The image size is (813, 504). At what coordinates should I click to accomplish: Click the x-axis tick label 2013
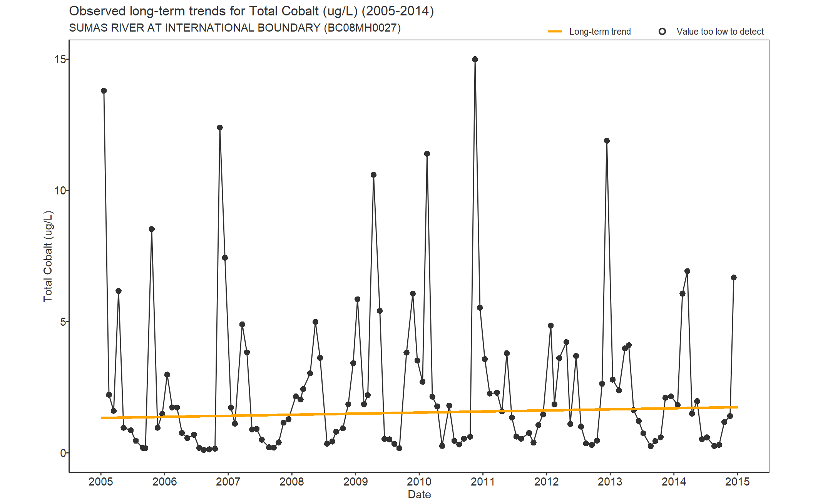click(x=610, y=482)
